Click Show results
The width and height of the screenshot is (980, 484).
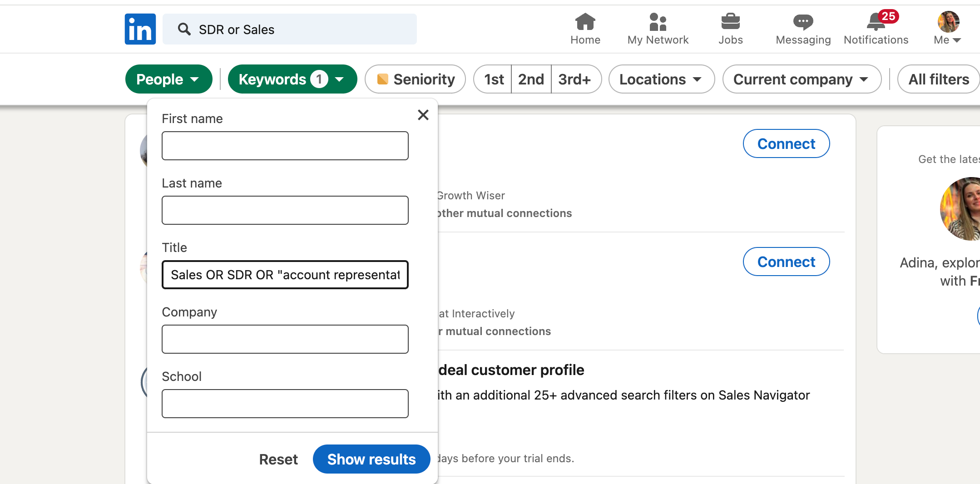pos(371,459)
